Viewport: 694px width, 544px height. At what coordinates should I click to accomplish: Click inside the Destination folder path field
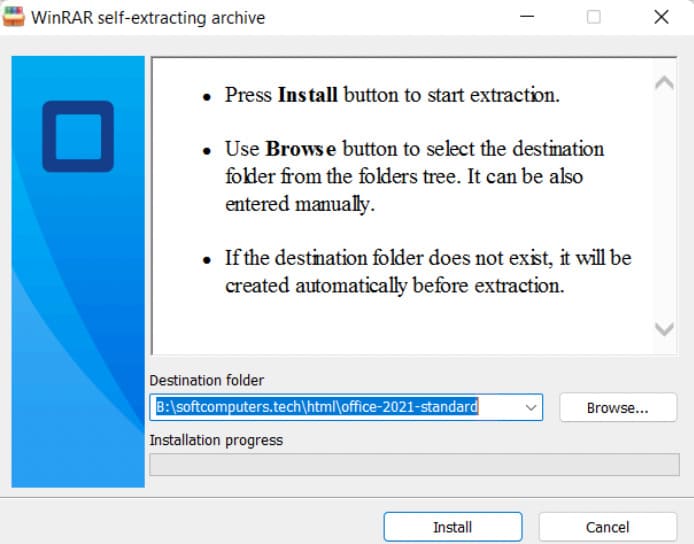click(330, 407)
